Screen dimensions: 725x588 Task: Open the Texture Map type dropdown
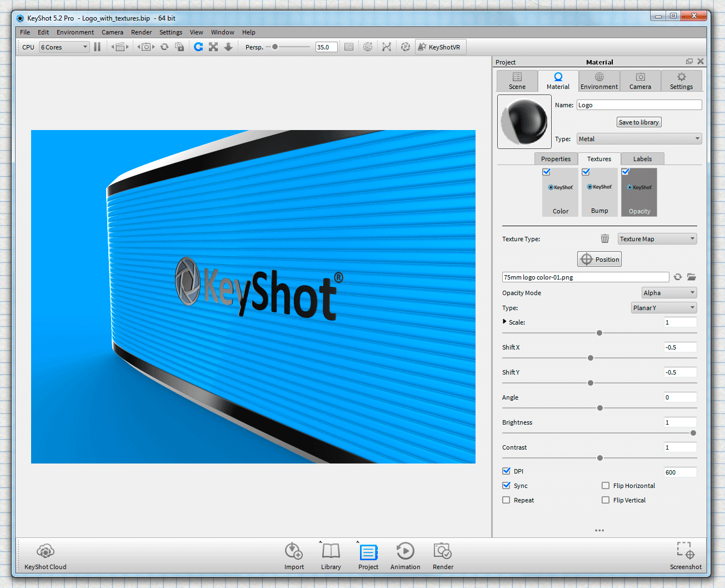tap(657, 239)
